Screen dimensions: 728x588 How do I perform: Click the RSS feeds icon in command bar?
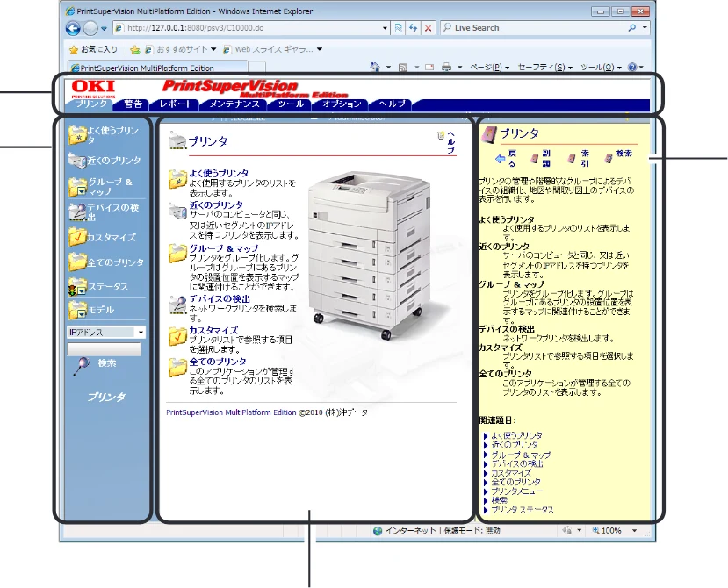click(403, 68)
